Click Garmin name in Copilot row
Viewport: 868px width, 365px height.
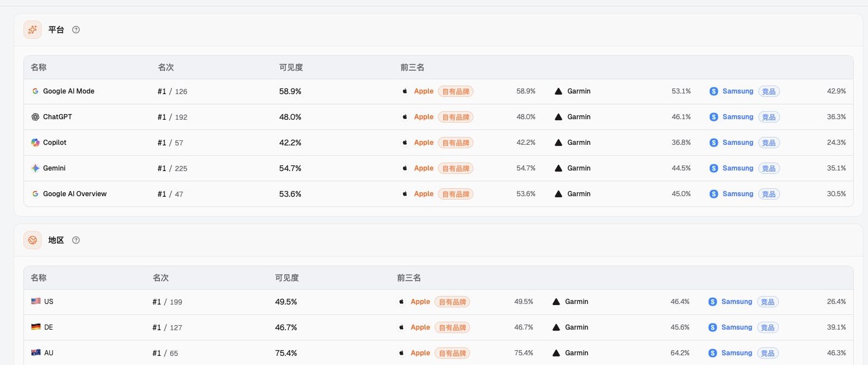pyautogui.click(x=579, y=143)
